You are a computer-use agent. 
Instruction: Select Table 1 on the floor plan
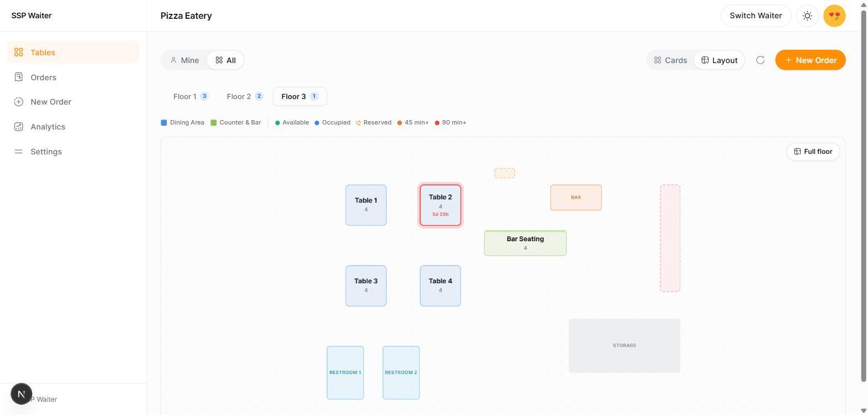[366, 205]
